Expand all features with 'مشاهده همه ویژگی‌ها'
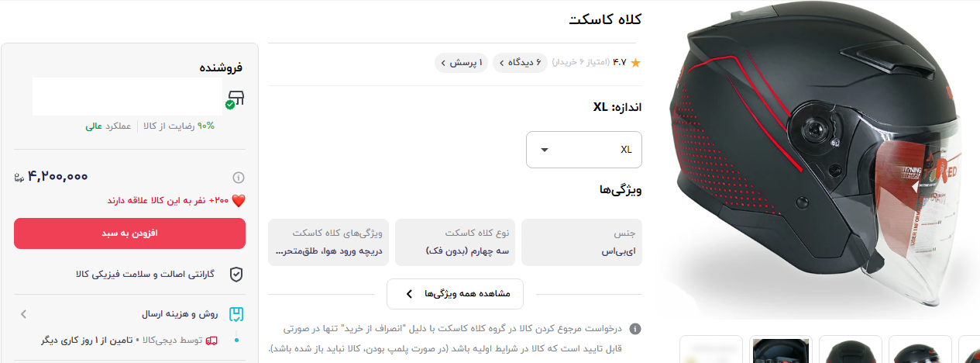Screen dimensions: 980x363 coord(455,294)
